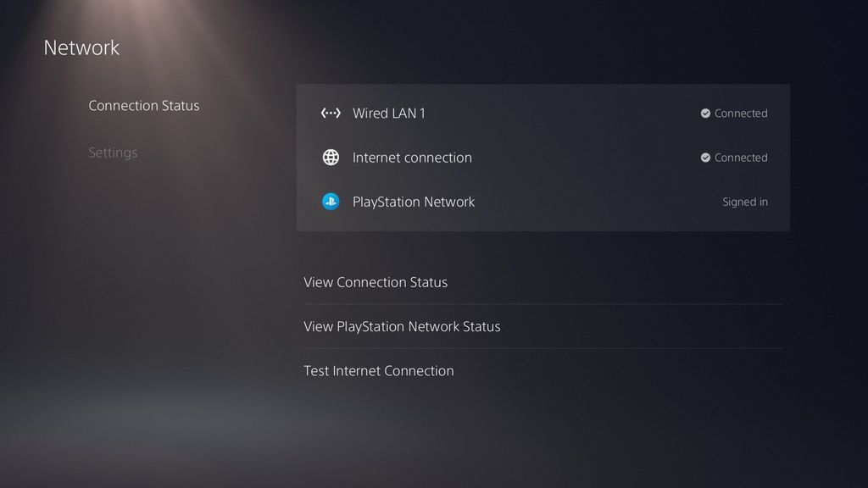Click the blue PlayStation sphere emblem

pos(330,202)
